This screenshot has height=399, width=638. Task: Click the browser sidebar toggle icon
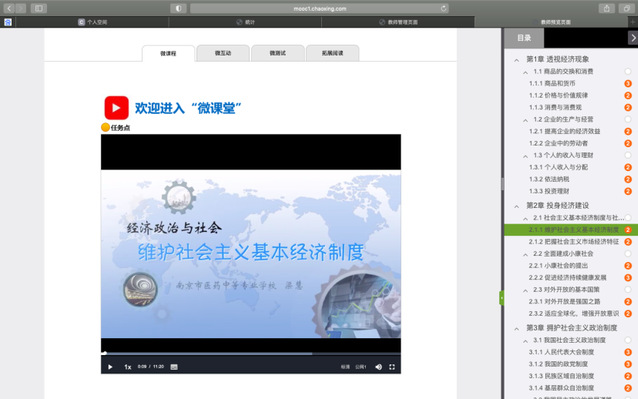39,8
